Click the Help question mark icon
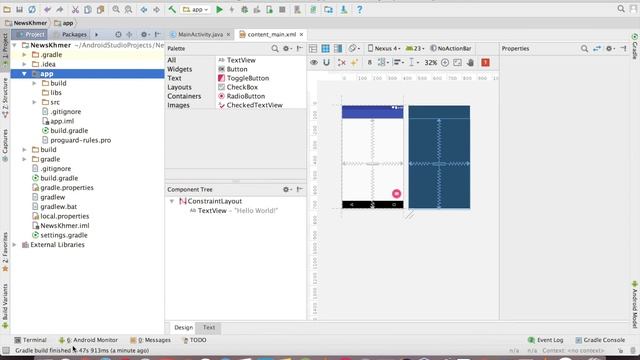640x360 pixels. click(x=359, y=9)
